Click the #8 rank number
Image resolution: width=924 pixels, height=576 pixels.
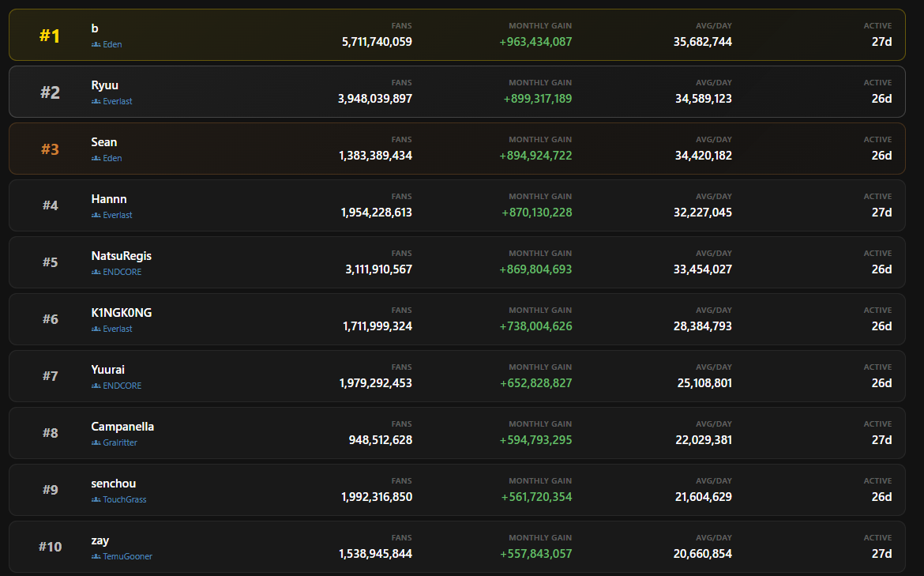[50, 433]
